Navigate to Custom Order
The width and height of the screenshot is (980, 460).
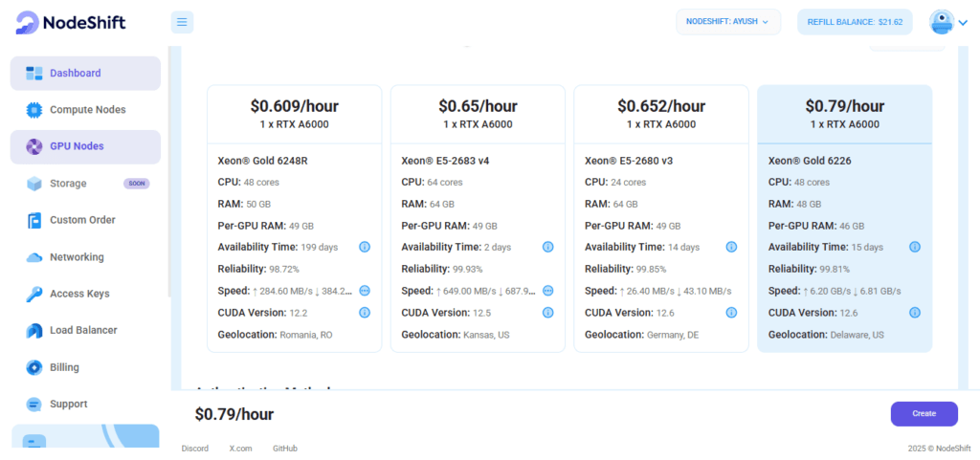tap(85, 220)
